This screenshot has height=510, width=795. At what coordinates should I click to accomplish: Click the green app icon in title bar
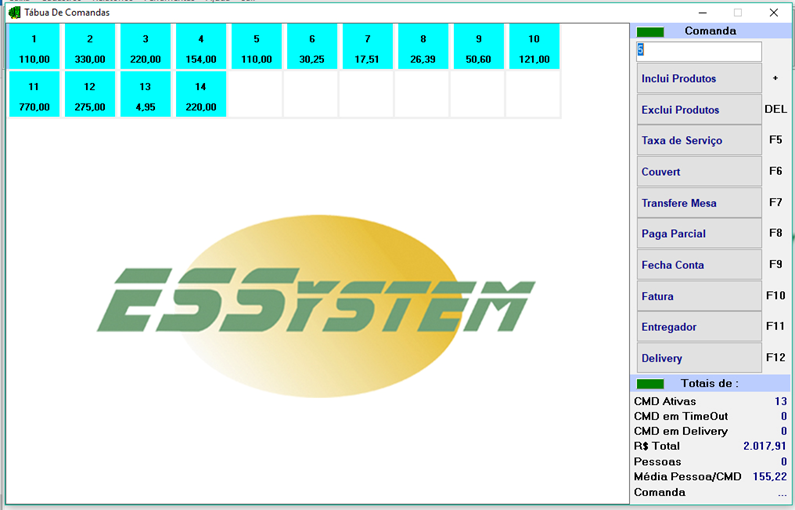14,12
